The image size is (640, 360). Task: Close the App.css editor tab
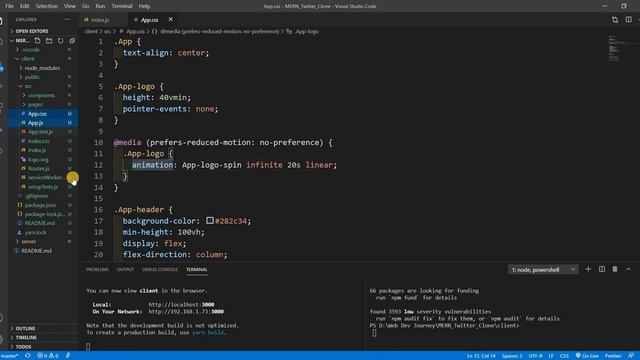(171, 19)
